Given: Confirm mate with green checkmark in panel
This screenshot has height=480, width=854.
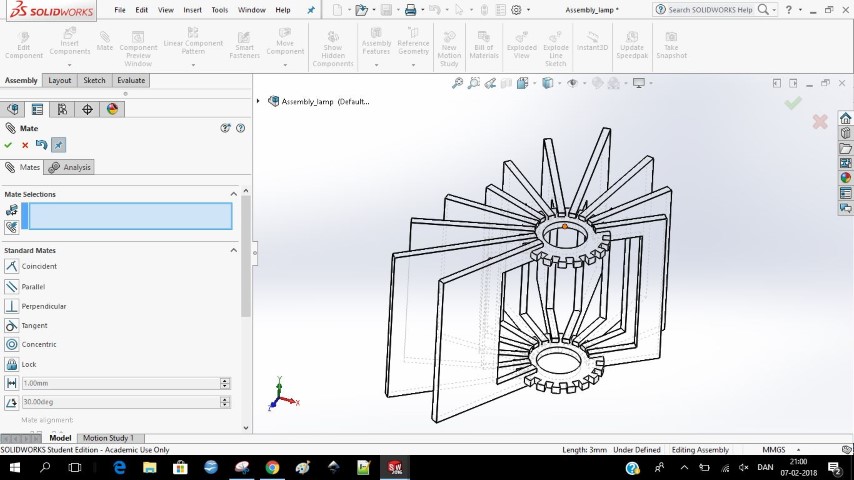Looking at the screenshot, I should click(x=8, y=145).
